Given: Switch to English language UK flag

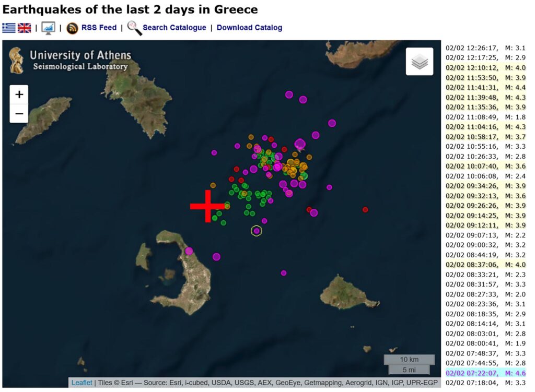Looking at the screenshot, I should point(24,28).
